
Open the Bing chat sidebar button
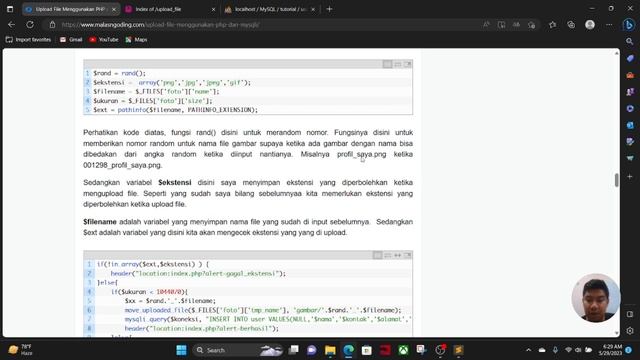point(629,24)
